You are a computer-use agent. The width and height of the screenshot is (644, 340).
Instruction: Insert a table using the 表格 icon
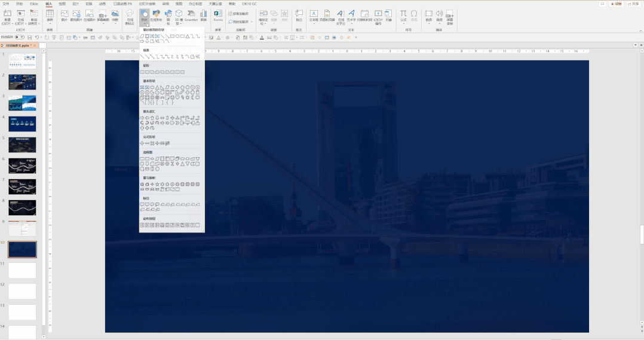click(x=50, y=16)
